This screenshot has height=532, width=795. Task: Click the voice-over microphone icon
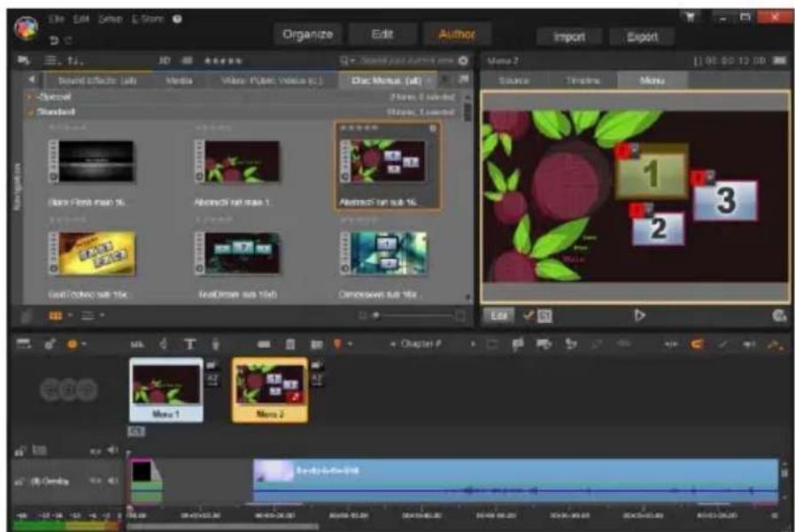tap(215, 344)
